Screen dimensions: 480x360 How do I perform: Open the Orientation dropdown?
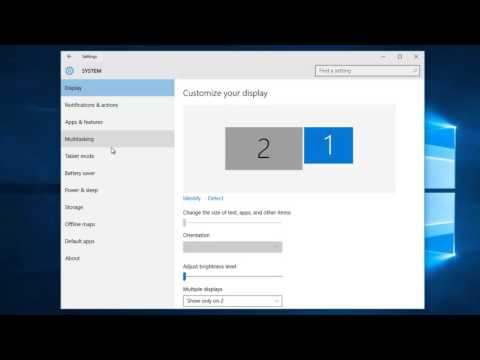point(232,247)
